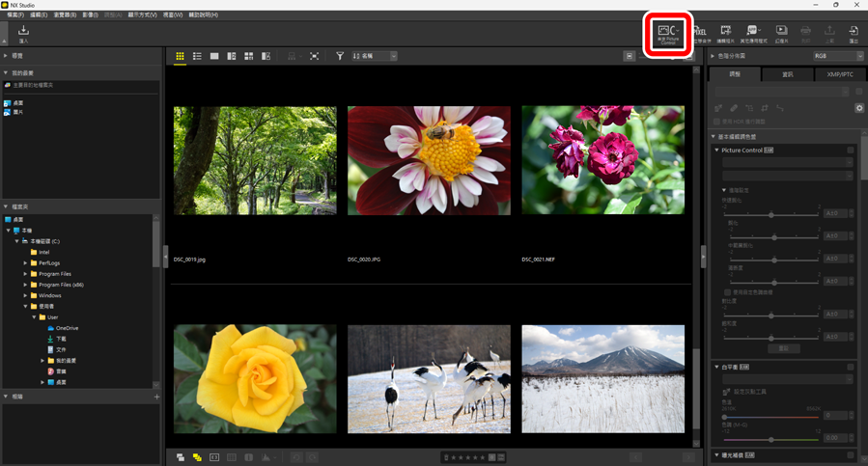Switch to thumbnail grid view

180,57
